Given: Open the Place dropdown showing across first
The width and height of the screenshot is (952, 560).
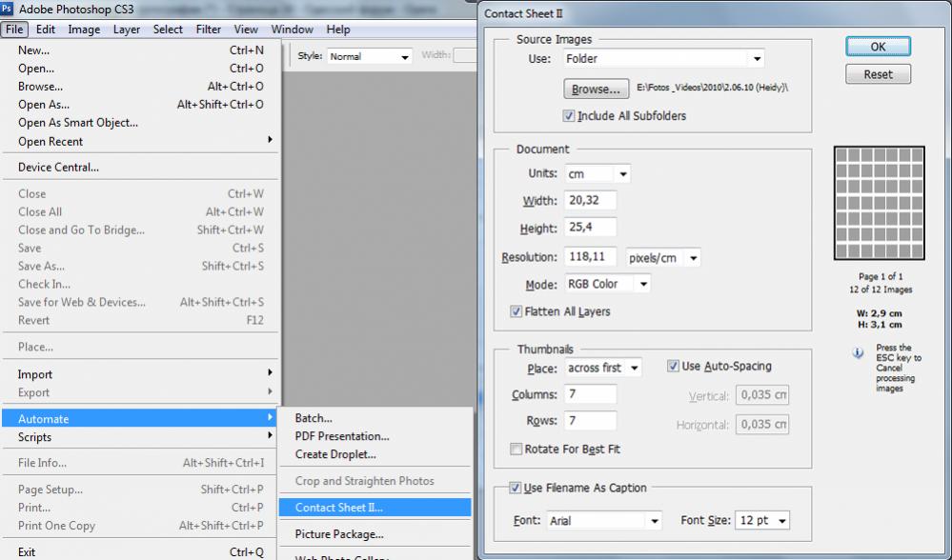Looking at the screenshot, I should tap(603, 368).
